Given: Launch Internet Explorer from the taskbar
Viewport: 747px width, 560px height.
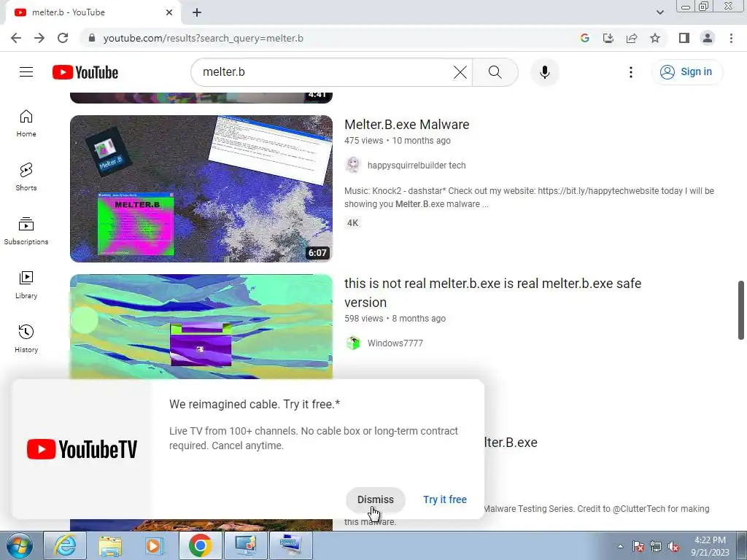Looking at the screenshot, I should click(x=65, y=545).
